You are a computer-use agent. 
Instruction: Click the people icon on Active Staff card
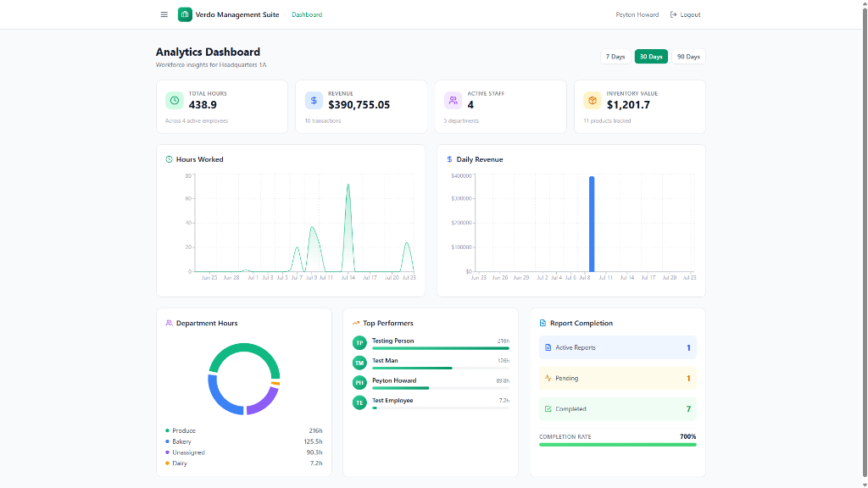[453, 100]
